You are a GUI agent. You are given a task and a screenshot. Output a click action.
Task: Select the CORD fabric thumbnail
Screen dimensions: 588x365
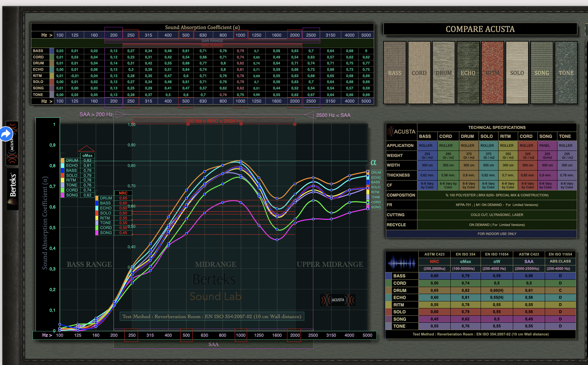419,73
